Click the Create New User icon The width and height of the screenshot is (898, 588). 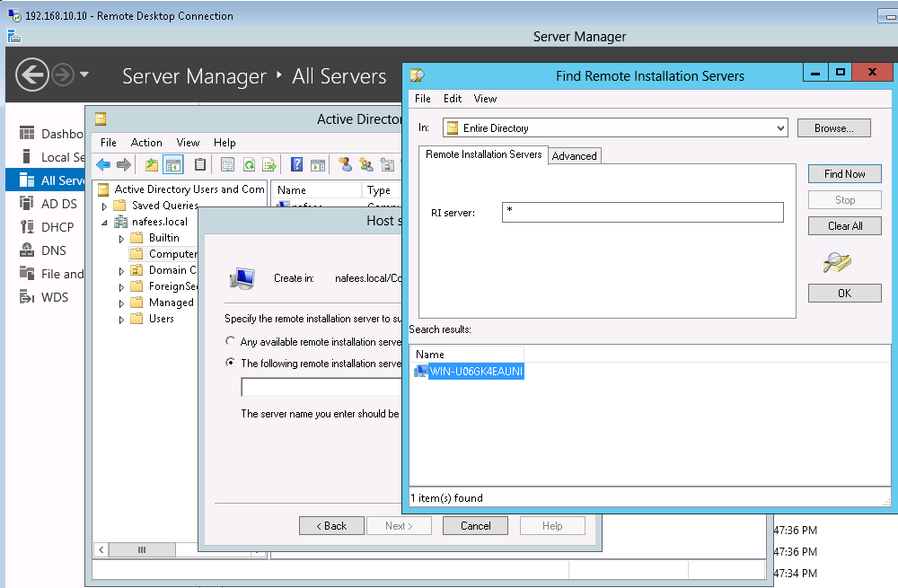[346, 164]
